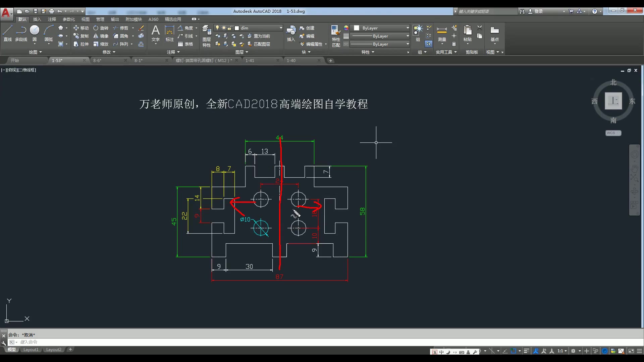This screenshot has width=644, height=362.
Task: Switch to the 插入 ribbon tab
Action: (x=37, y=19)
